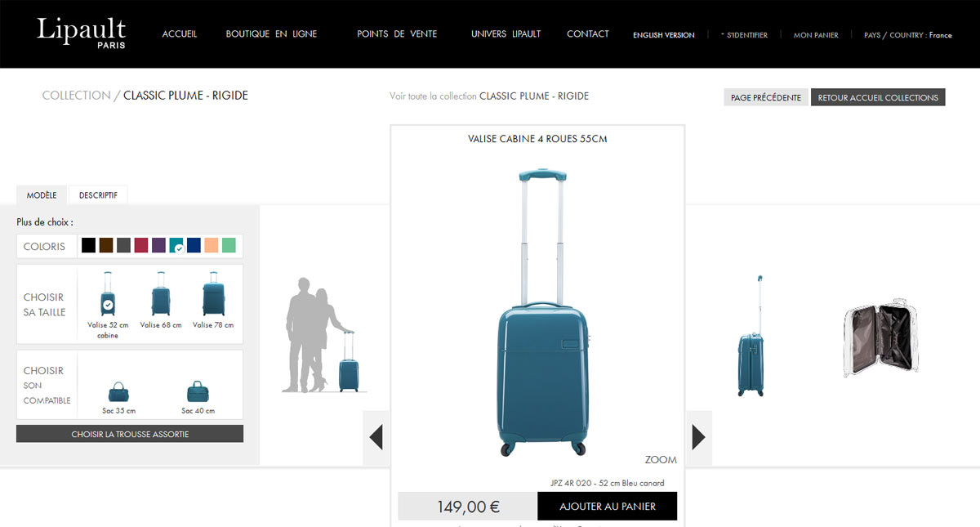The image size is (980, 527).
Task: Show previous product with left arrow
Action: tap(376, 438)
